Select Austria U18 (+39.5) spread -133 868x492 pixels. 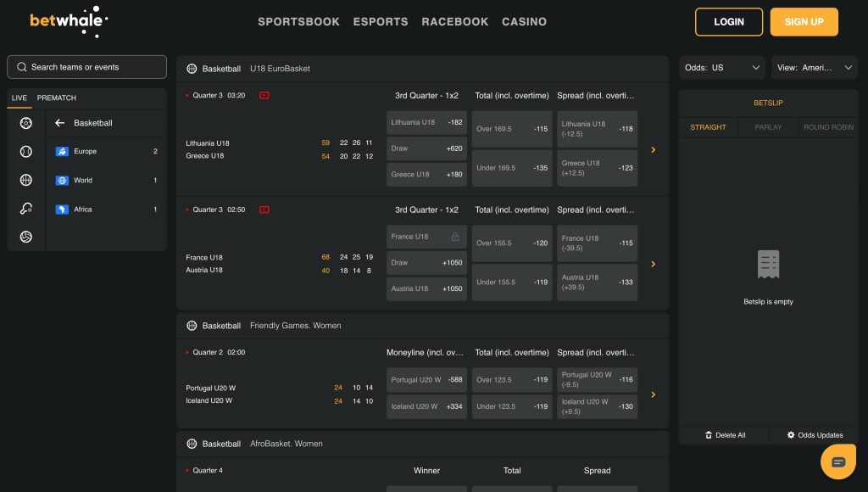point(597,282)
